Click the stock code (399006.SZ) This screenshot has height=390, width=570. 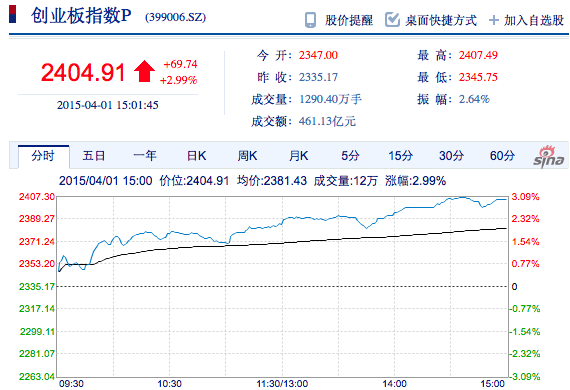pyautogui.click(x=176, y=17)
